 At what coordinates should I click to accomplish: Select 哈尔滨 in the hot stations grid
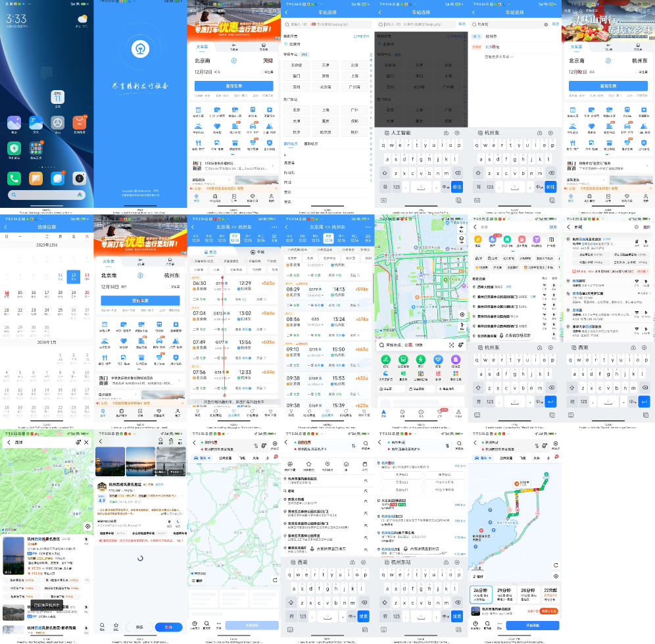[326, 132]
